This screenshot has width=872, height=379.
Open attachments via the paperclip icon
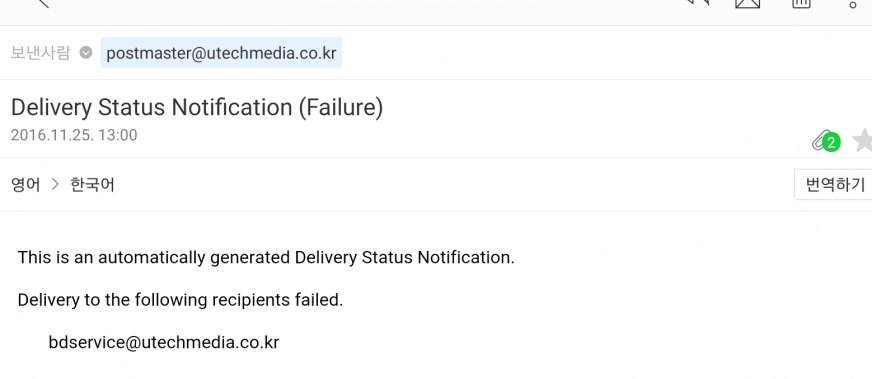pyautogui.click(x=819, y=141)
